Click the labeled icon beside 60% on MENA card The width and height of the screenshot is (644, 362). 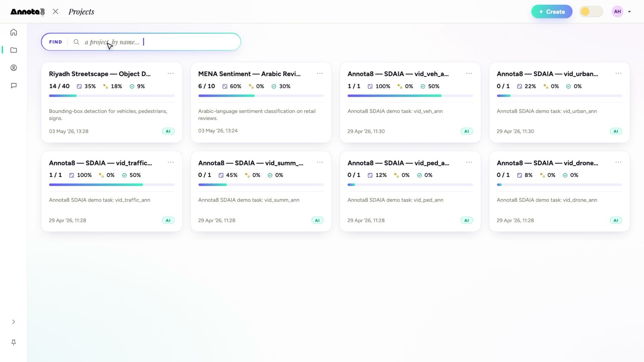[225, 86]
